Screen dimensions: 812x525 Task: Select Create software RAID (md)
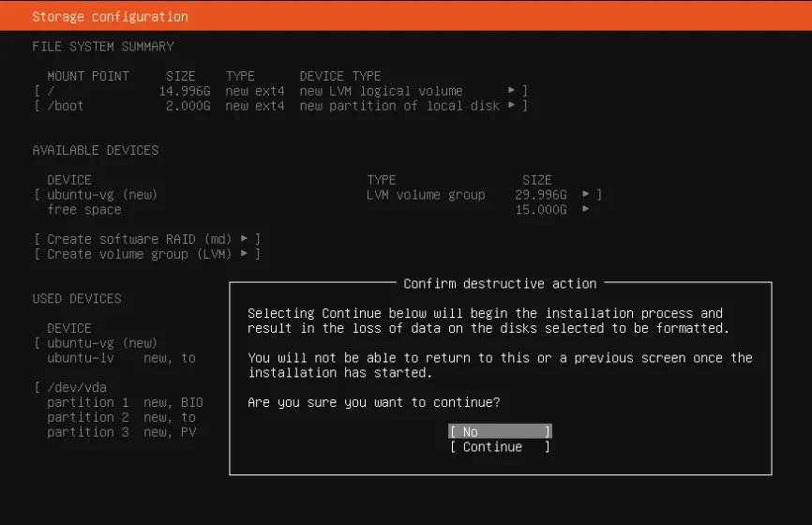click(139, 239)
